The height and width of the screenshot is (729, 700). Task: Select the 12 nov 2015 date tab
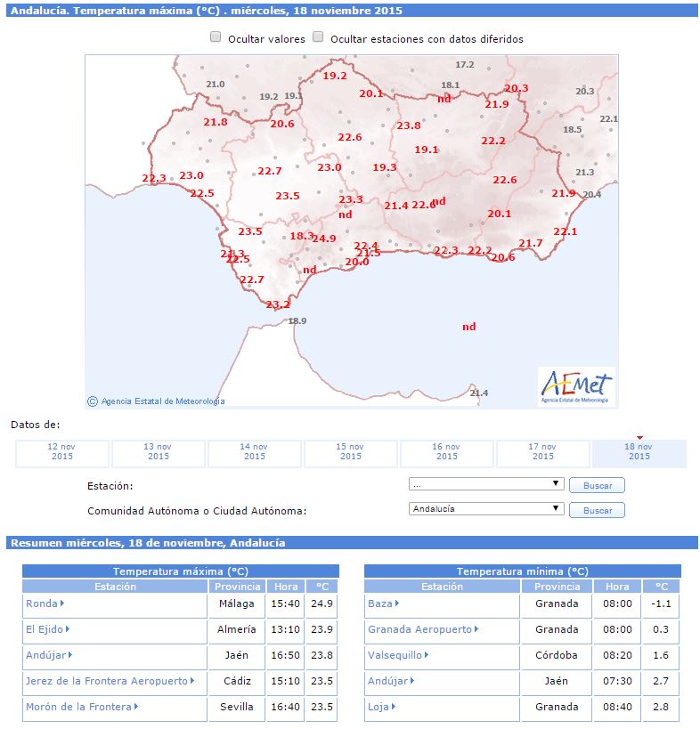point(62,452)
